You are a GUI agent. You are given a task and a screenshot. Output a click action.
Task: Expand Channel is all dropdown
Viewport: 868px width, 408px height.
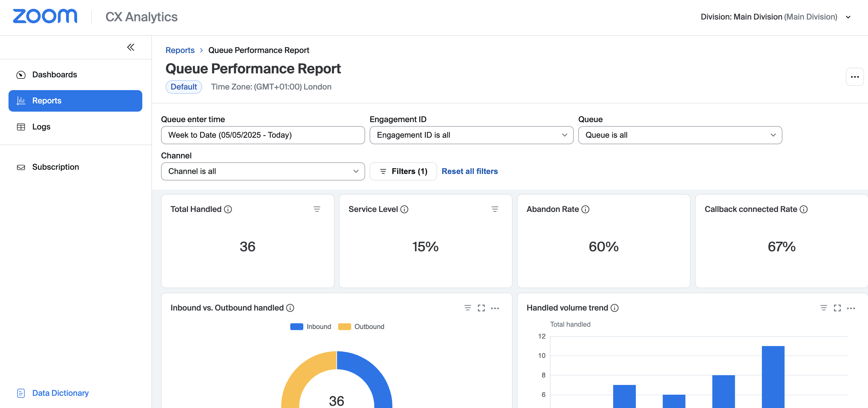coord(263,171)
